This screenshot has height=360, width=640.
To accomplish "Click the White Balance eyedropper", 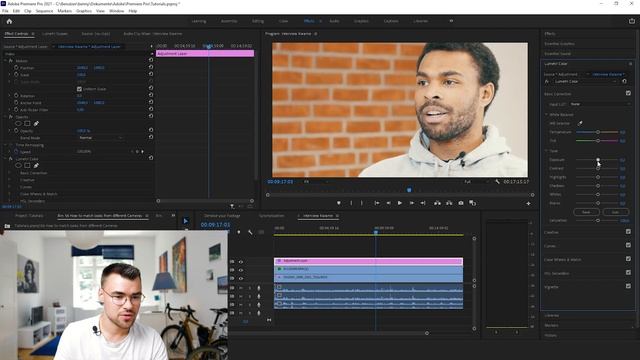I will (x=580, y=123).
